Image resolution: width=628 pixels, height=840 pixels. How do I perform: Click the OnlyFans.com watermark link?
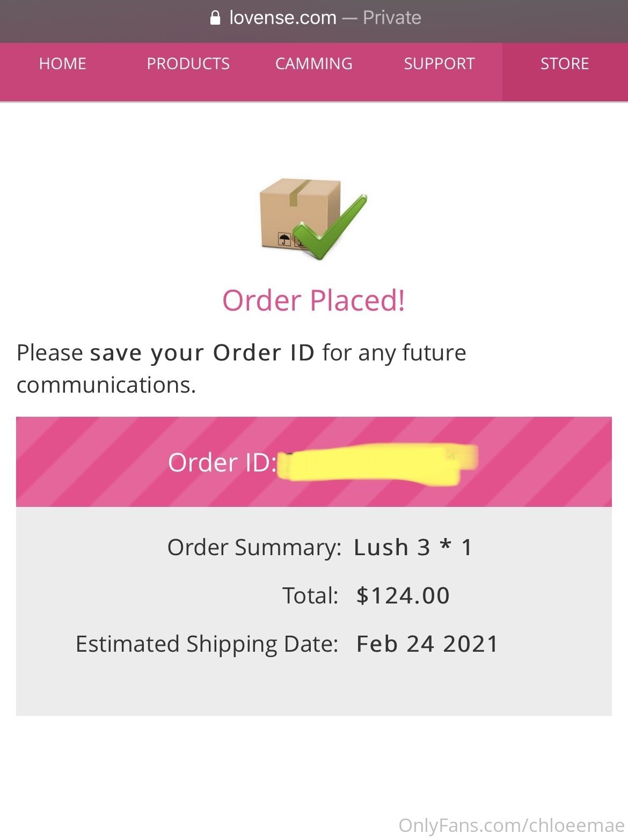tap(512, 826)
